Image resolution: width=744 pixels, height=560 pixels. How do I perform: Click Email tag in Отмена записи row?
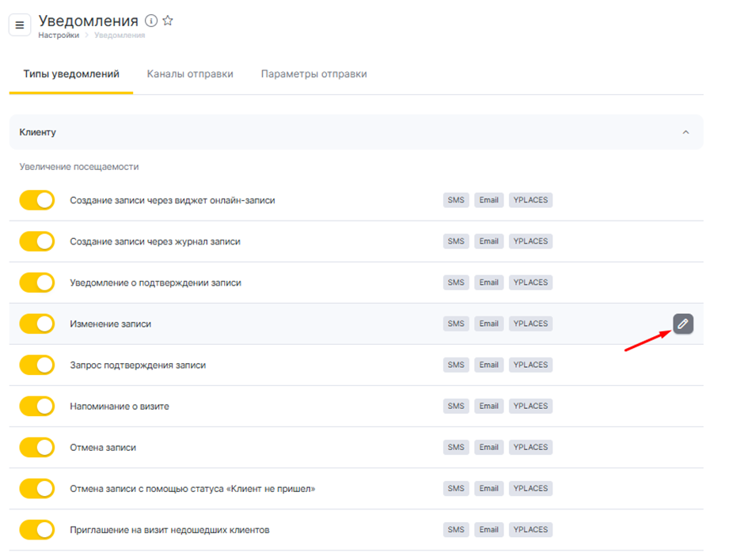click(x=488, y=447)
